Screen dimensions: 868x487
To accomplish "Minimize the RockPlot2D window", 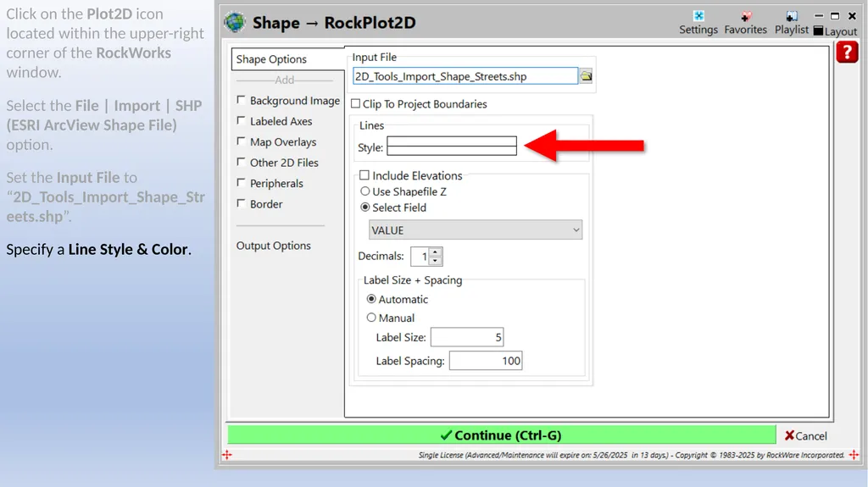I will [820, 16].
